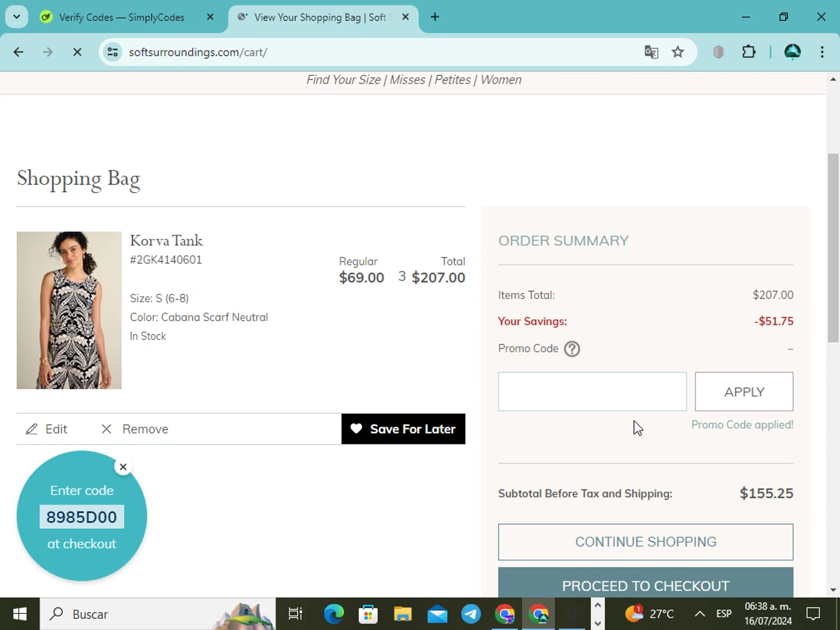Screen dimensions: 840x630
Task: View site information icon in address bar
Action: pyautogui.click(x=113, y=52)
